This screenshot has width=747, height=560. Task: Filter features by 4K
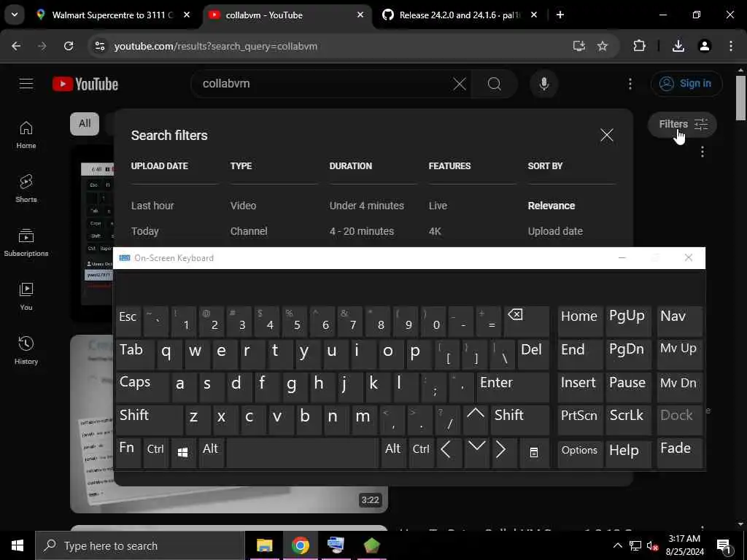435,231
